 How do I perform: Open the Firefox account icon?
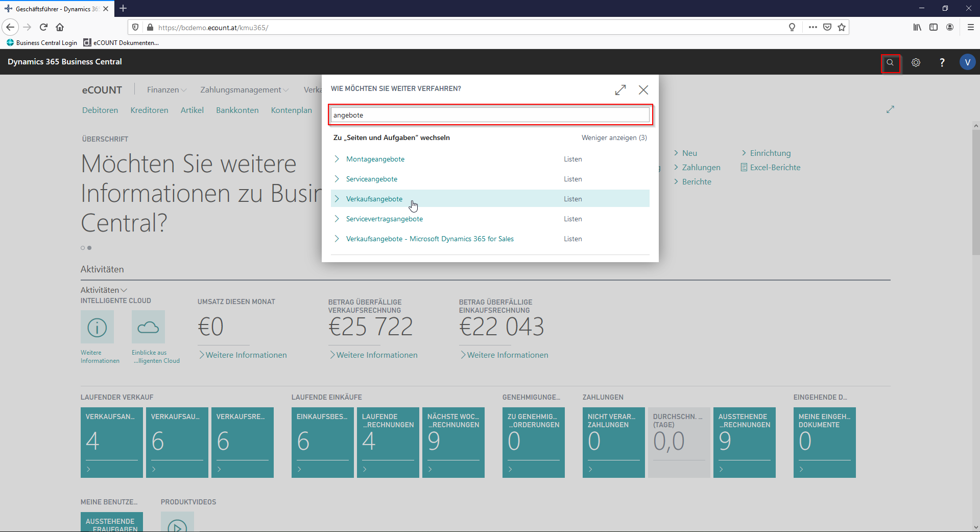(950, 27)
